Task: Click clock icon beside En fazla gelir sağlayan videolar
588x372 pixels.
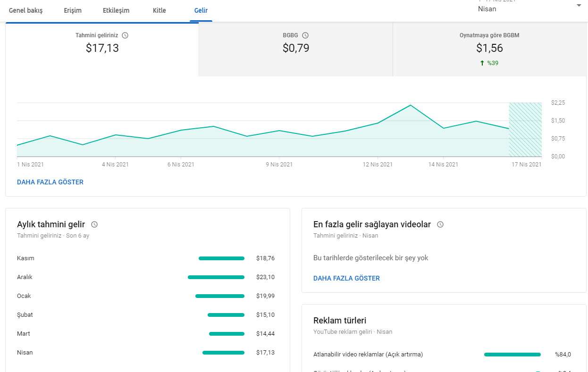Action: (440, 225)
